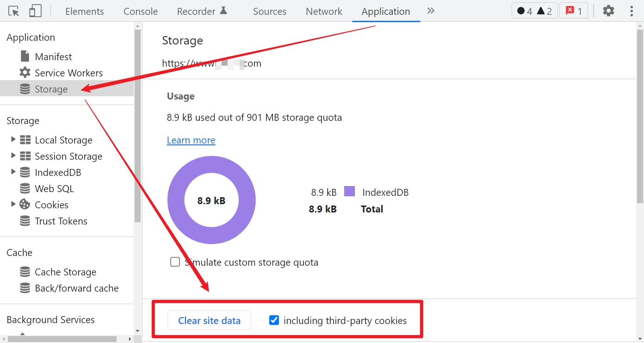The image size is (644, 343).
Task: Open the three-dot customize DevTools menu
Action: click(632, 11)
